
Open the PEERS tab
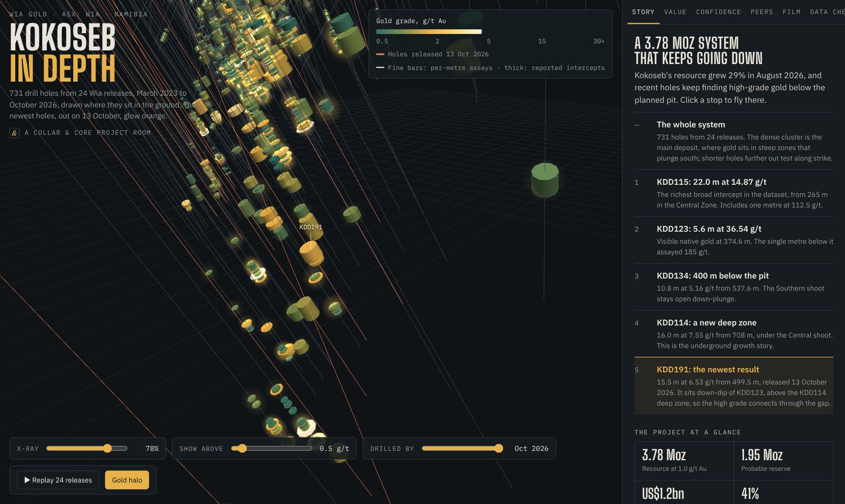pyautogui.click(x=762, y=12)
